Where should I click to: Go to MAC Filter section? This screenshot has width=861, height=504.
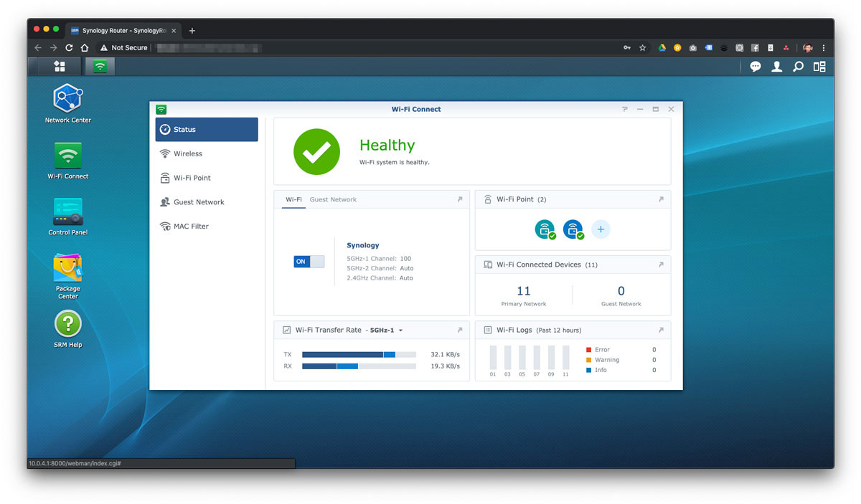coord(191,226)
